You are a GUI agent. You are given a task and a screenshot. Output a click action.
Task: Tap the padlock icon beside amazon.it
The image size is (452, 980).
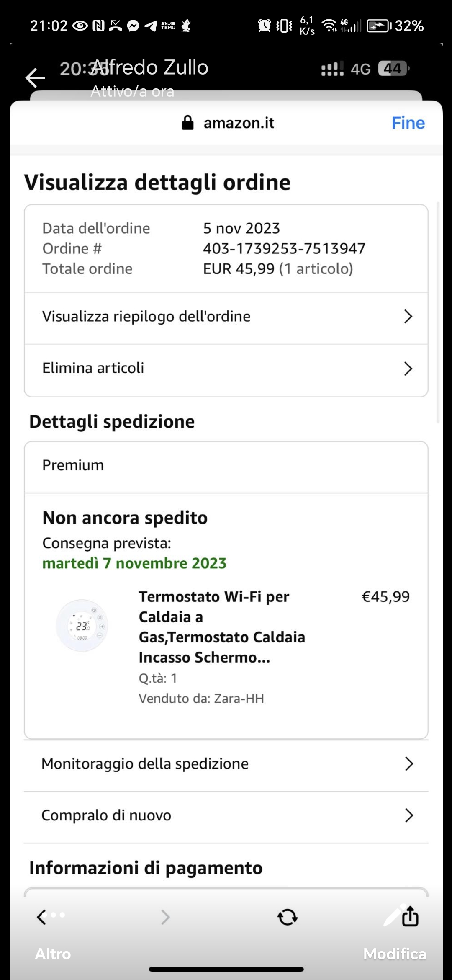click(x=188, y=123)
